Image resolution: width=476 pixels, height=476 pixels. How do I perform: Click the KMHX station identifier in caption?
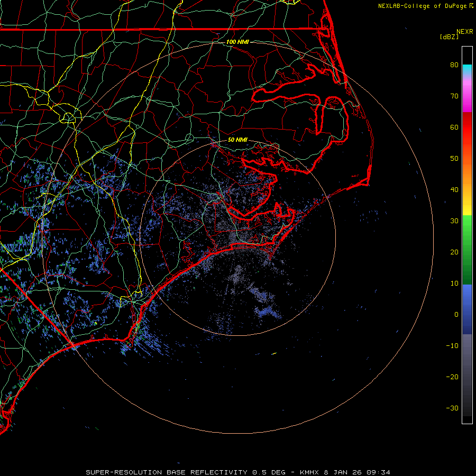(x=309, y=472)
